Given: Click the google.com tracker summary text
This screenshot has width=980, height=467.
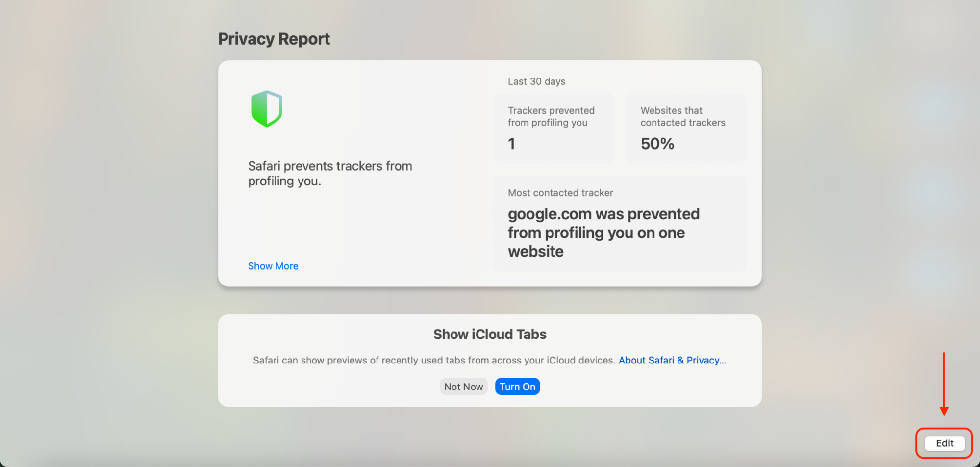Looking at the screenshot, I should 603,232.
